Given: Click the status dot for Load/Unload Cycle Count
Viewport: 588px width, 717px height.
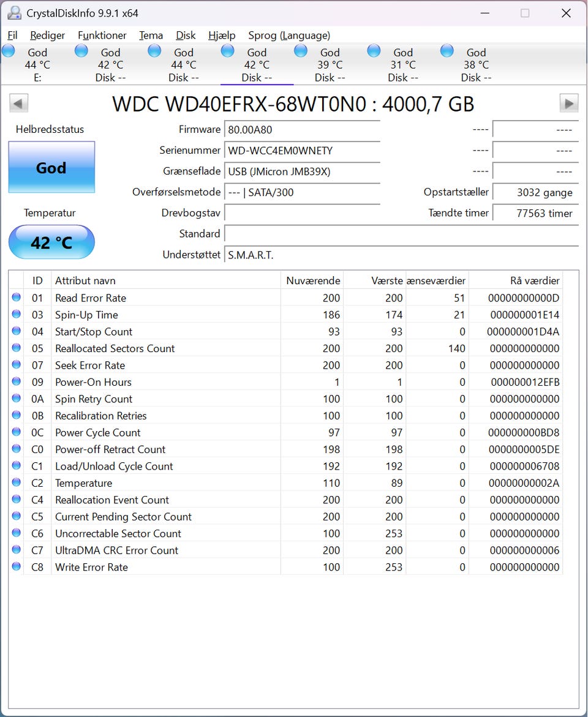Looking at the screenshot, I should pyautogui.click(x=17, y=465).
